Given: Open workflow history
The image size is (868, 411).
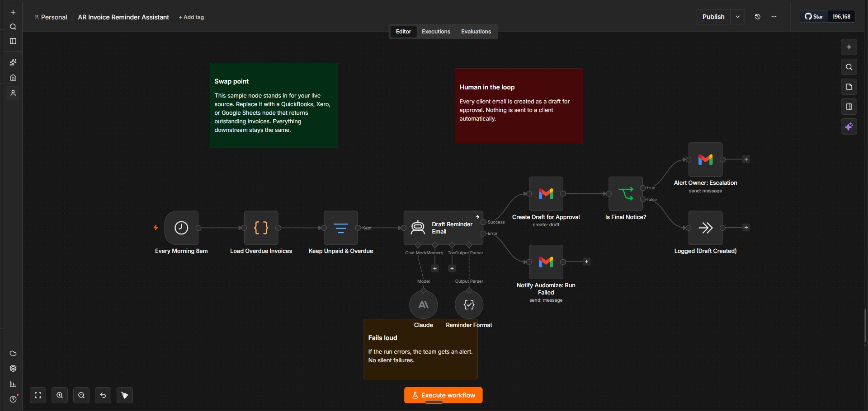Looking at the screenshot, I should pyautogui.click(x=758, y=17).
